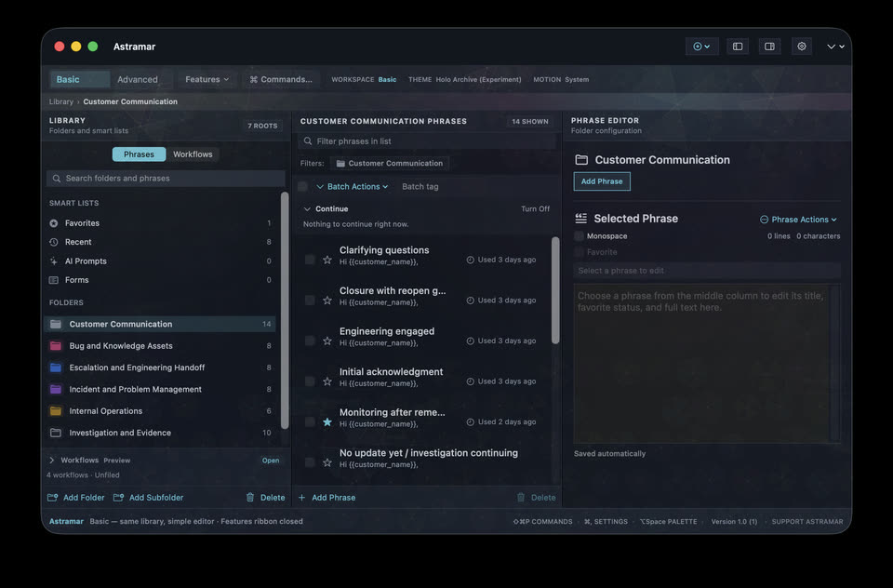Image resolution: width=893 pixels, height=588 pixels.
Task: Switch to the Advanced mode tab
Action: coord(138,79)
